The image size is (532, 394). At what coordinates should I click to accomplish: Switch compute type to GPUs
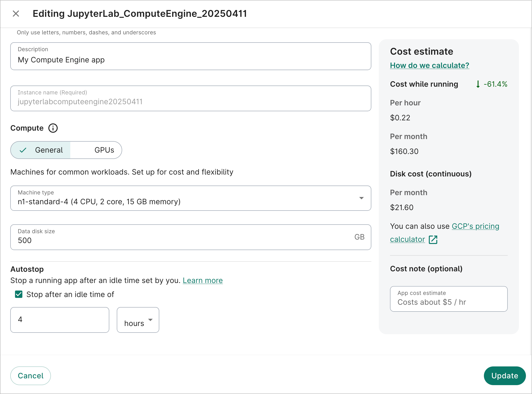[x=104, y=150]
